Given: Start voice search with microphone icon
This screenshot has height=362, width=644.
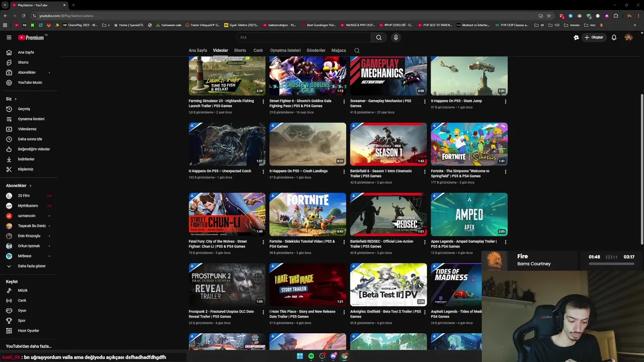Looking at the screenshot, I should (396, 37).
